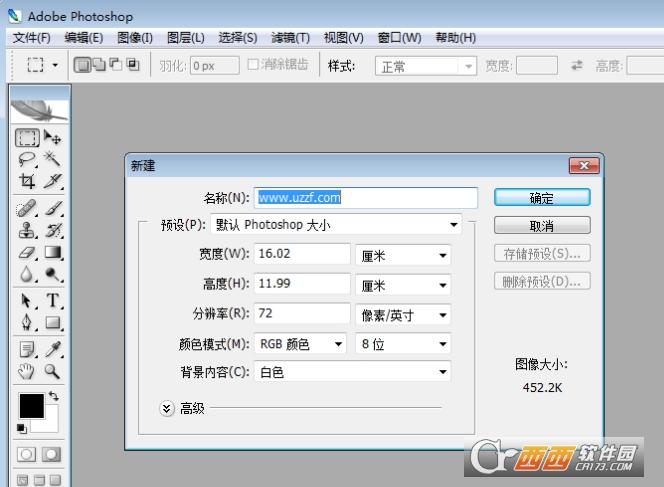This screenshot has height=487, width=664.
Task: Click the 宽度 width field 16.02
Action: (302, 254)
